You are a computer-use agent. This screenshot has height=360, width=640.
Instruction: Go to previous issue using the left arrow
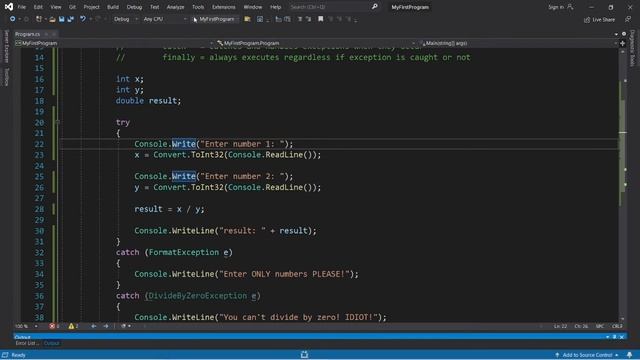(93, 326)
